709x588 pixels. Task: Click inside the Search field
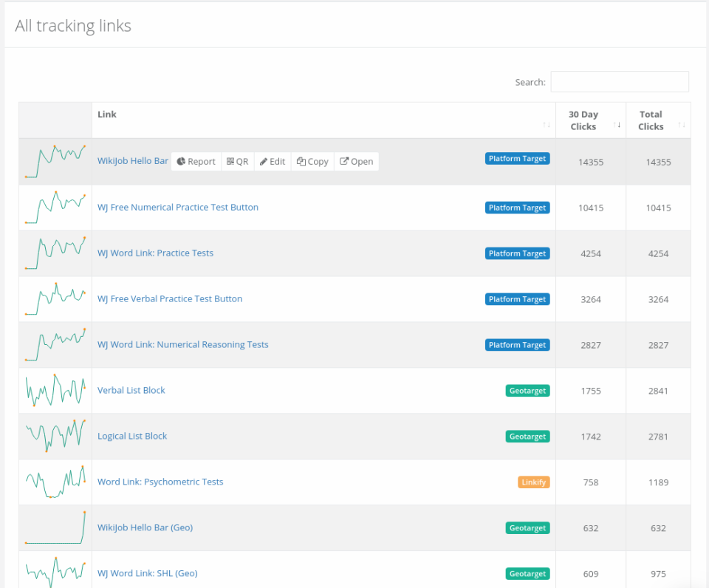click(619, 81)
